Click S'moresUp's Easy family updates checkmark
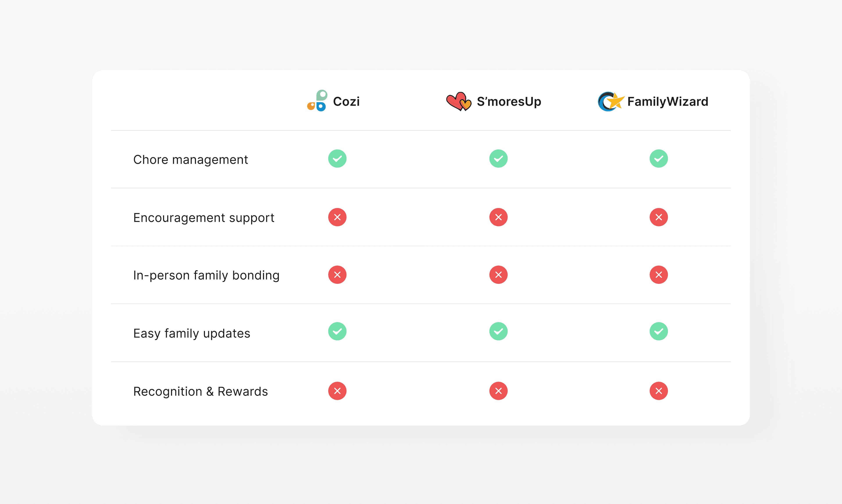This screenshot has width=842, height=504. click(x=498, y=331)
